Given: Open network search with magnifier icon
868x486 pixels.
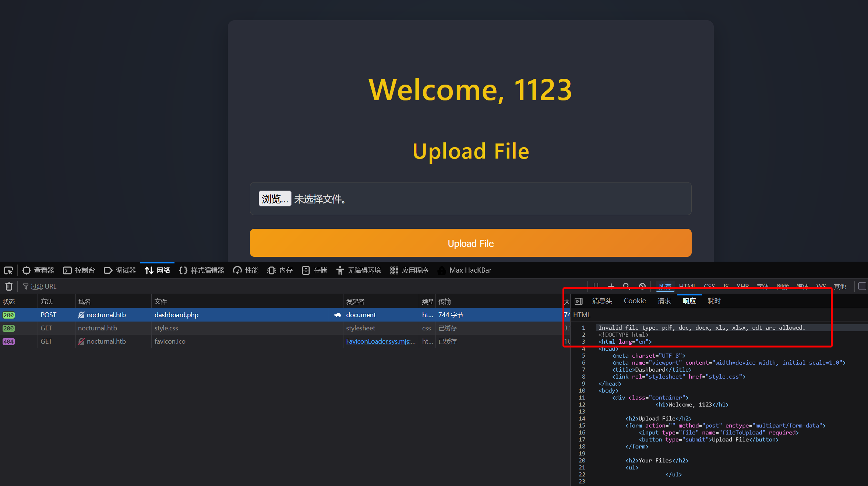Looking at the screenshot, I should point(626,286).
